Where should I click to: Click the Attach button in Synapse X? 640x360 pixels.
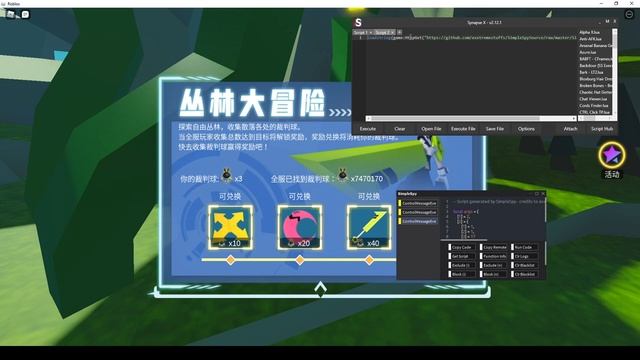[x=570, y=129]
